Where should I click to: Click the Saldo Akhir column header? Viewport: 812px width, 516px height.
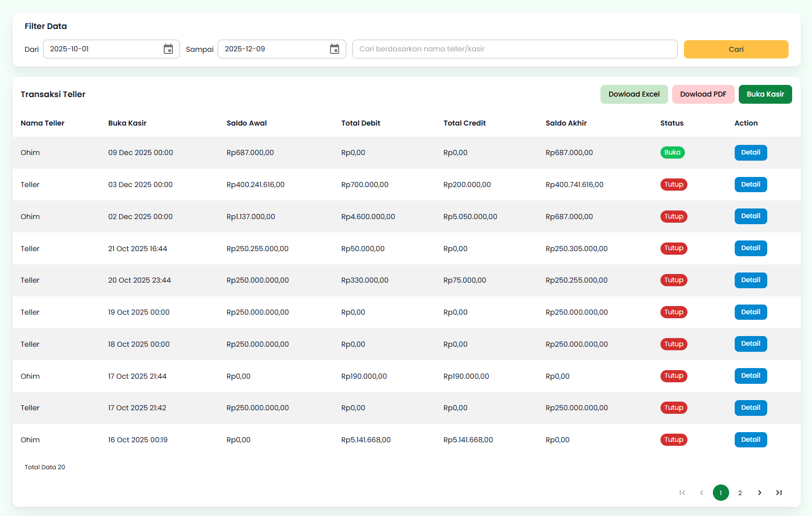click(566, 123)
